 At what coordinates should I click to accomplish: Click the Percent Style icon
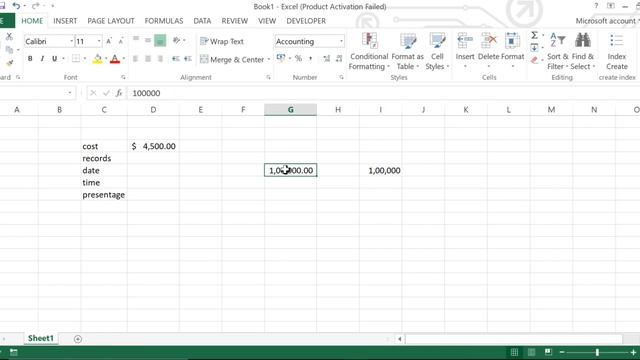coord(298,59)
